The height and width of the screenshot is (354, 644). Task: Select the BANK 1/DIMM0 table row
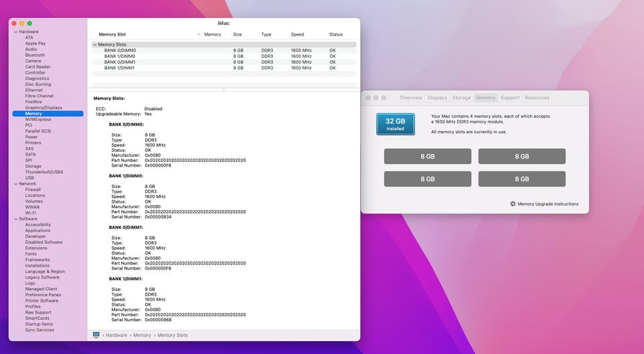[224, 56]
